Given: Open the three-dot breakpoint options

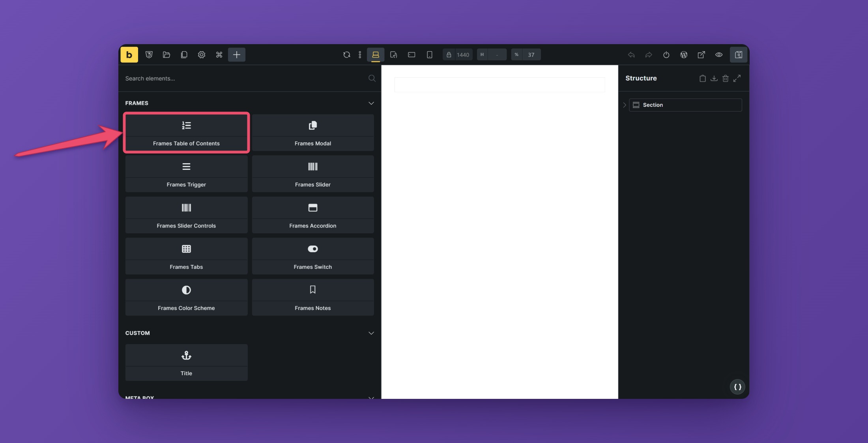Looking at the screenshot, I should pyautogui.click(x=360, y=55).
